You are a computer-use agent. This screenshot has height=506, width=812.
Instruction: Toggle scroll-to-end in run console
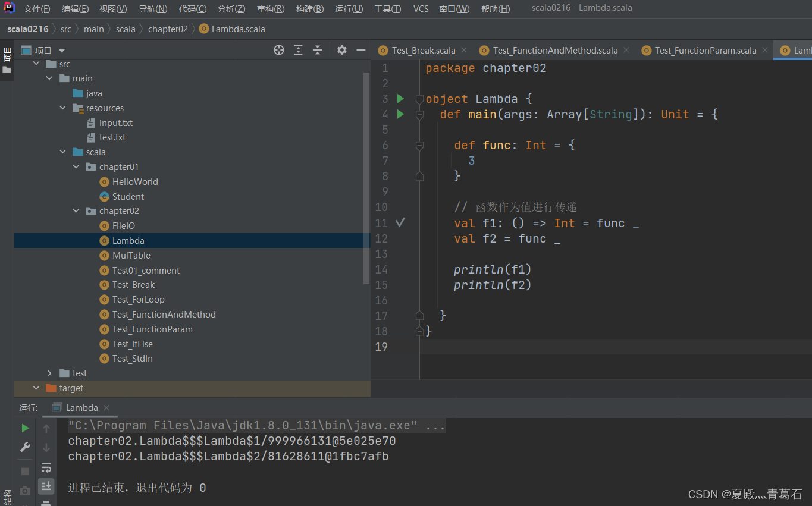[x=46, y=486]
